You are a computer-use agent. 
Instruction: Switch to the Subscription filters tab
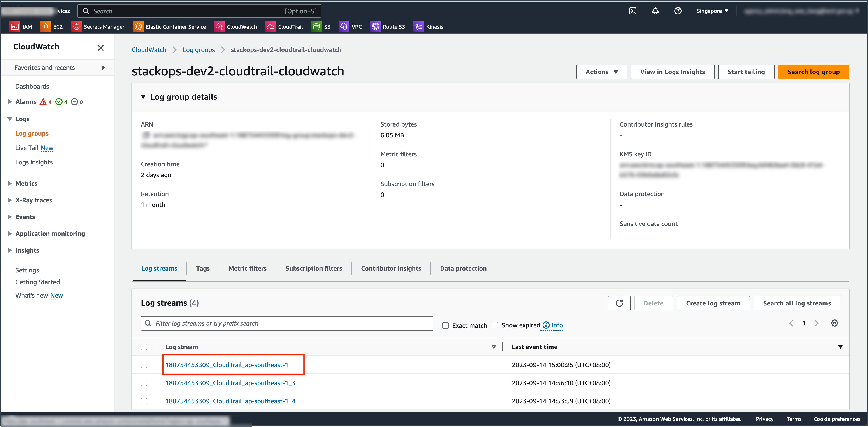click(x=313, y=268)
